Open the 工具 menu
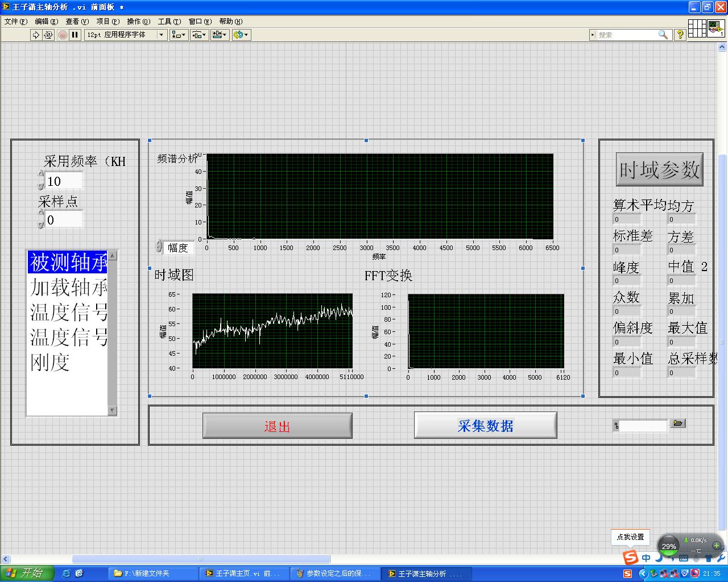The width and height of the screenshot is (728, 582). tap(169, 22)
